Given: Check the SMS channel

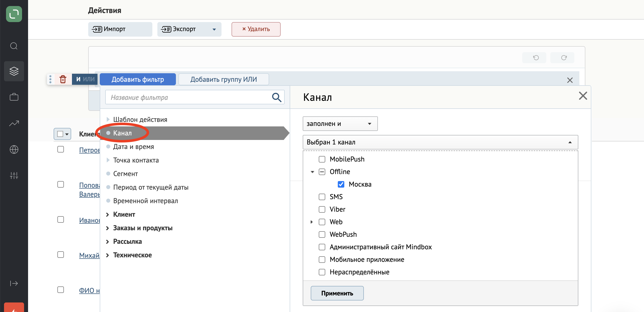Looking at the screenshot, I should tap(322, 197).
